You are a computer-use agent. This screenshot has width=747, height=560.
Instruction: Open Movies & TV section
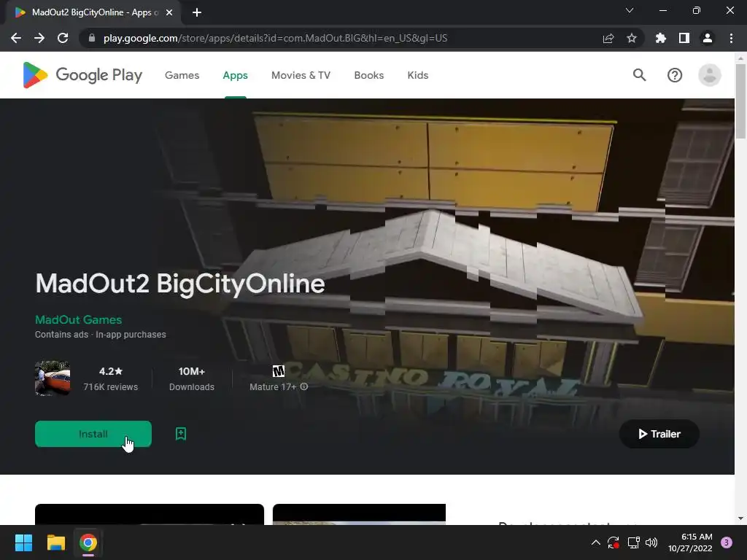[x=301, y=75]
